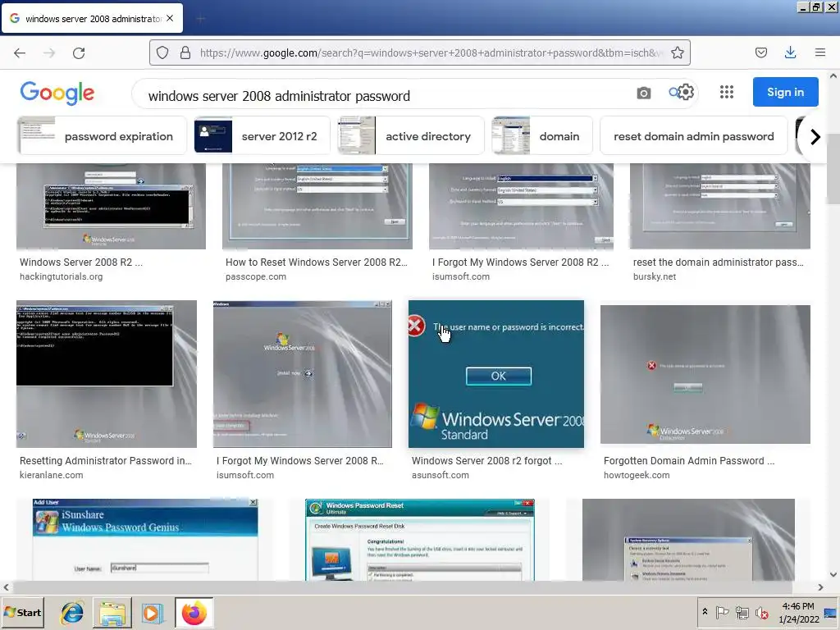Open the asunsoft.com incorrect password thumbnail
840x630 pixels.
pos(496,373)
